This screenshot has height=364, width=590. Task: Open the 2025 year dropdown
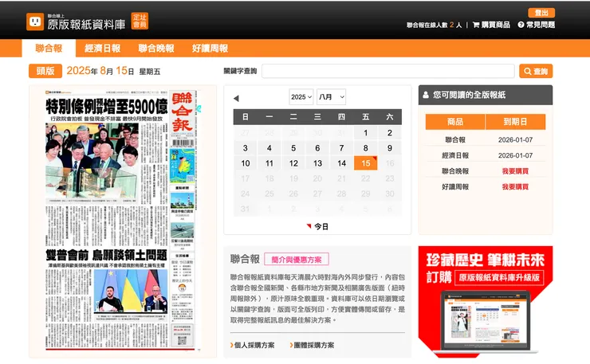pyautogui.click(x=301, y=97)
